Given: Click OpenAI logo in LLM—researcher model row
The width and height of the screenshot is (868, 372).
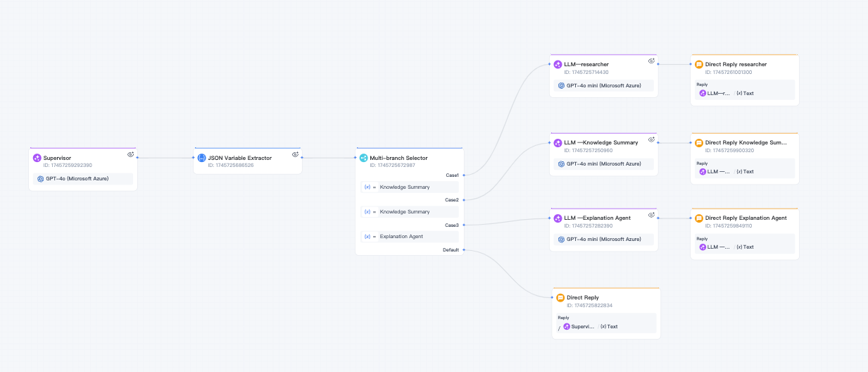Looking at the screenshot, I should (x=561, y=85).
